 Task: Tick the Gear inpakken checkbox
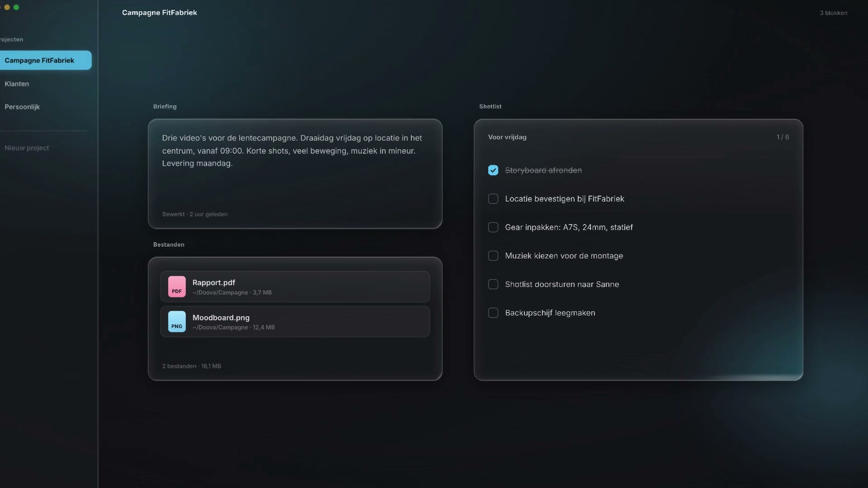click(493, 227)
